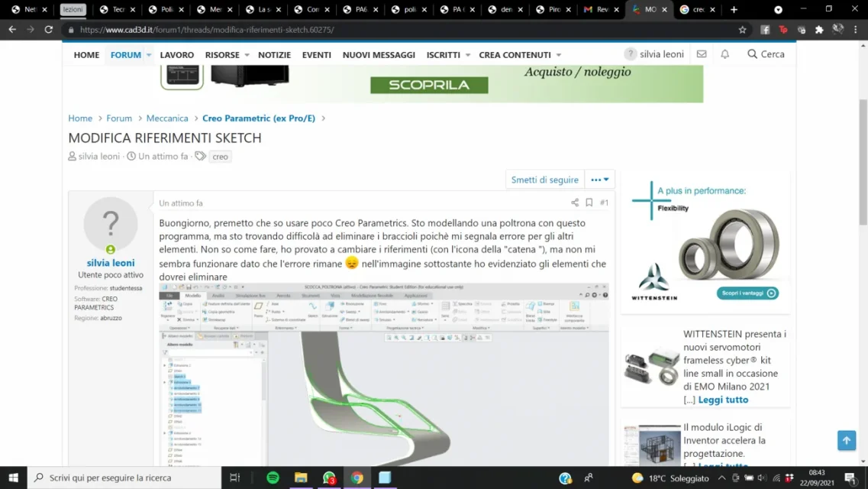This screenshot has height=489, width=868.
Task: Open attached Creo screenshot image
Action: [384, 374]
